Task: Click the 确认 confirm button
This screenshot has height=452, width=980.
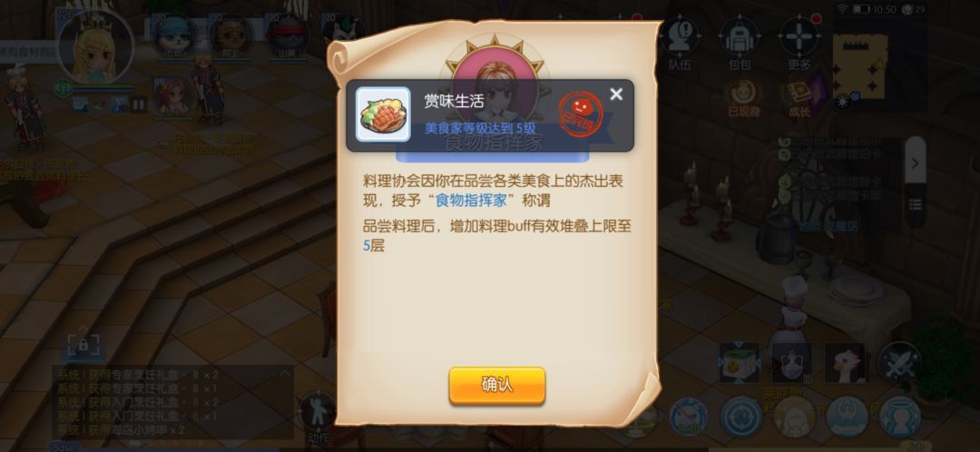Action: [497, 385]
